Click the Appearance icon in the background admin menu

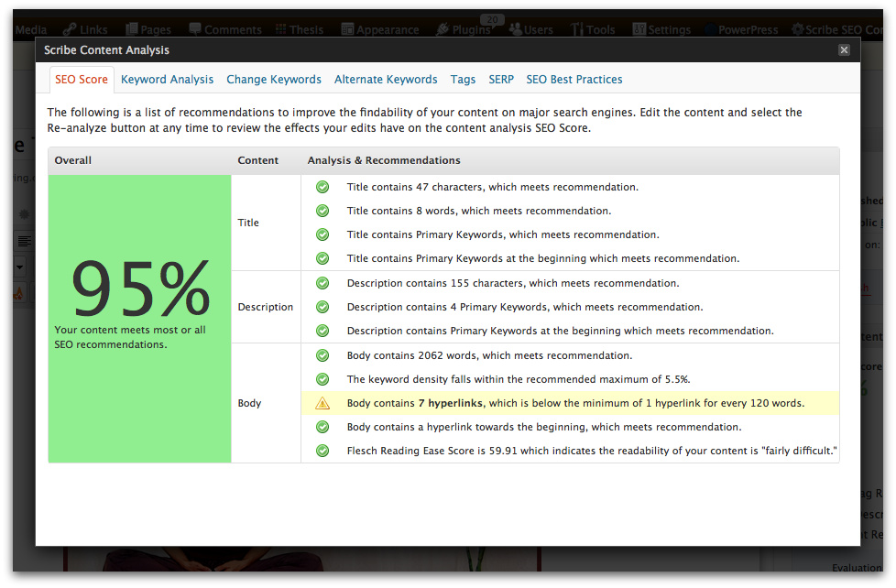[347, 29]
